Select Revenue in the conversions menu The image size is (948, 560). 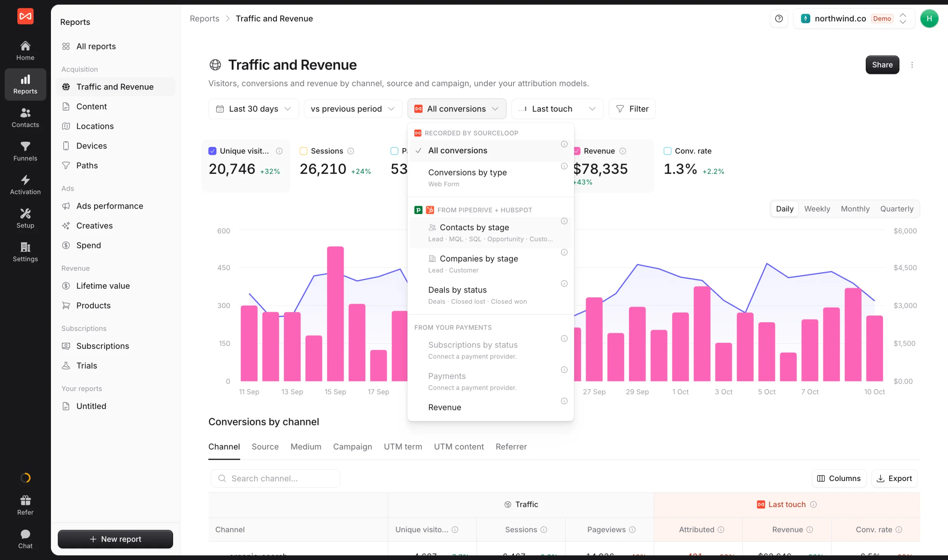[490, 407]
